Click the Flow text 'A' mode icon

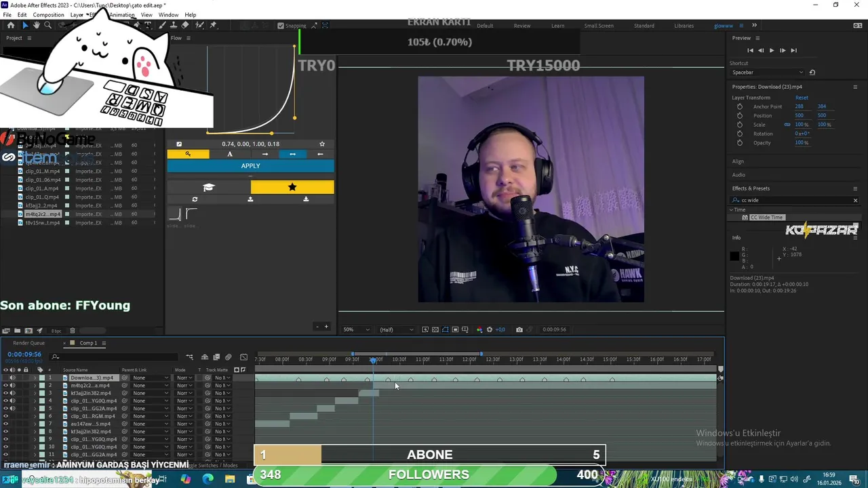click(229, 154)
